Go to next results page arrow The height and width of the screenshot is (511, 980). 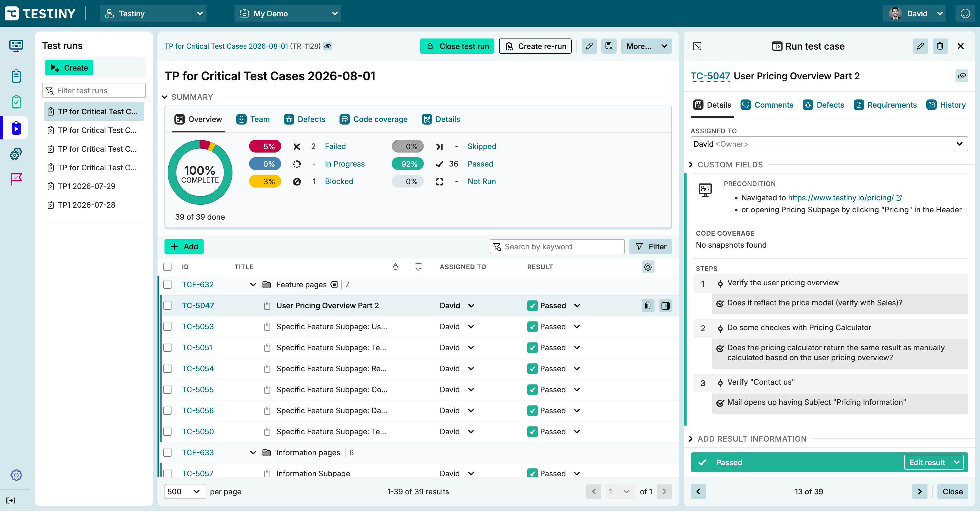[664, 491]
